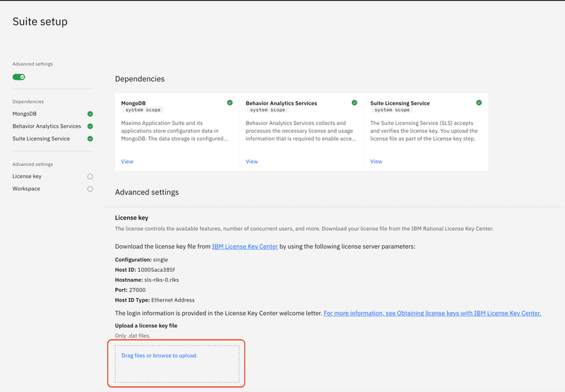Select Suite Licensing Service in sidebar
This screenshot has width=565, height=392.
[x=41, y=138]
